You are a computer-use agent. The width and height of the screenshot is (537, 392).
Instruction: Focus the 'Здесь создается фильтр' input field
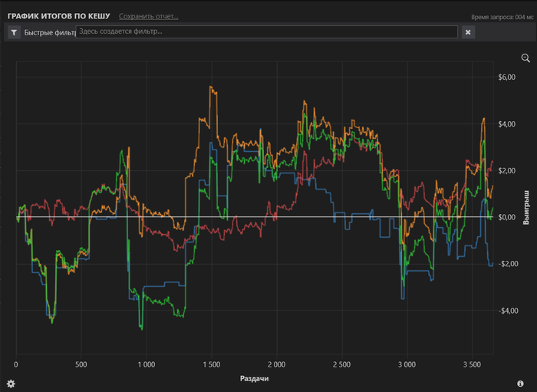[x=267, y=31]
